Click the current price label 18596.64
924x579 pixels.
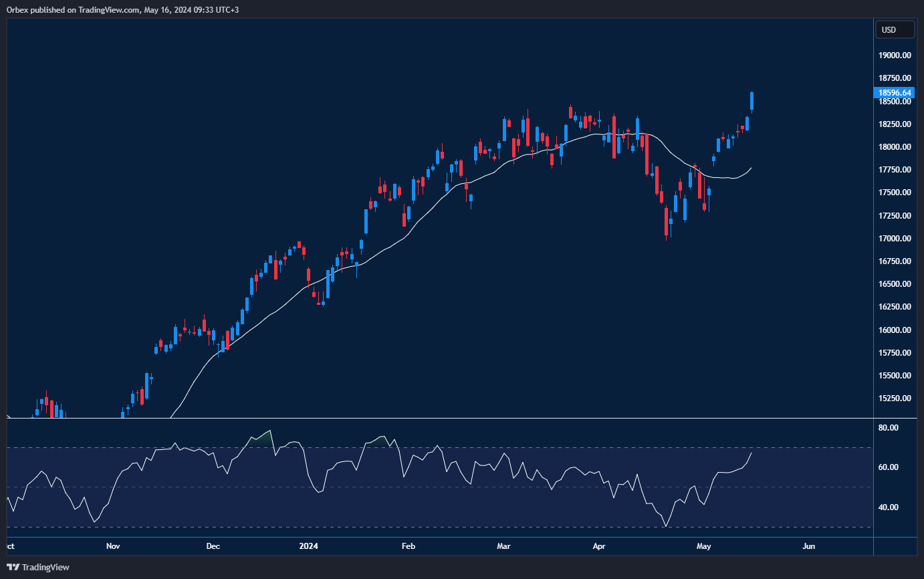tap(895, 93)
